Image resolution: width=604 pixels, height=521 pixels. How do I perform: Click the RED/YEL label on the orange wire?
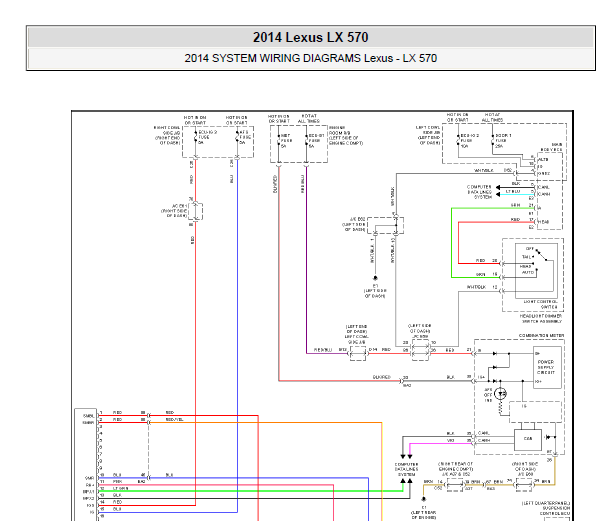coord(174,419)
